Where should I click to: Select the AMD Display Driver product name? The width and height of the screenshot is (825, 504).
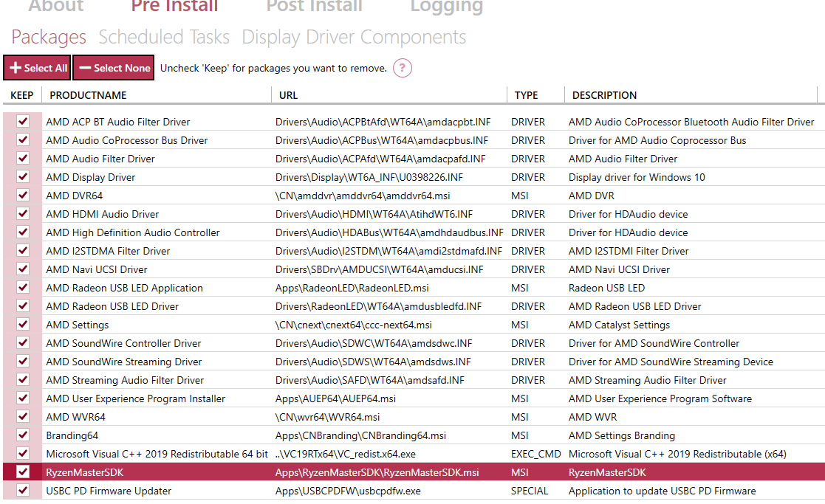(x=91, y=177)
